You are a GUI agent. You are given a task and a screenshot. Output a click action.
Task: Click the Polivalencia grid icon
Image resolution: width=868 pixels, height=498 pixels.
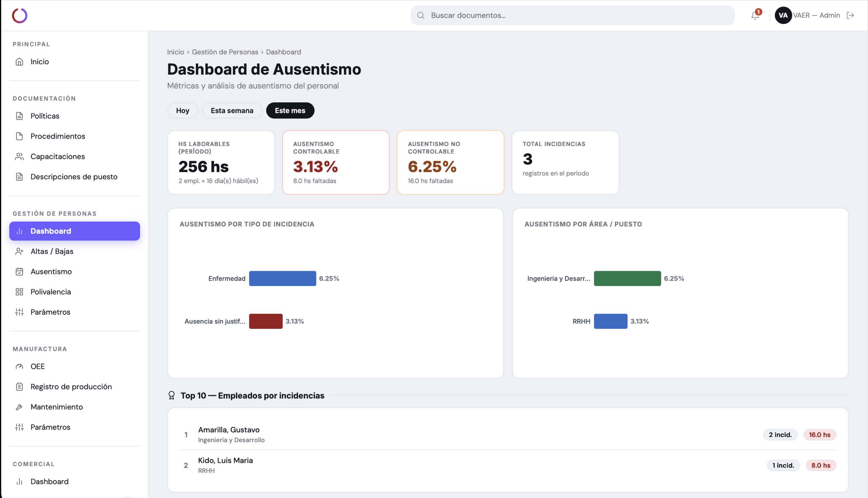19,292
